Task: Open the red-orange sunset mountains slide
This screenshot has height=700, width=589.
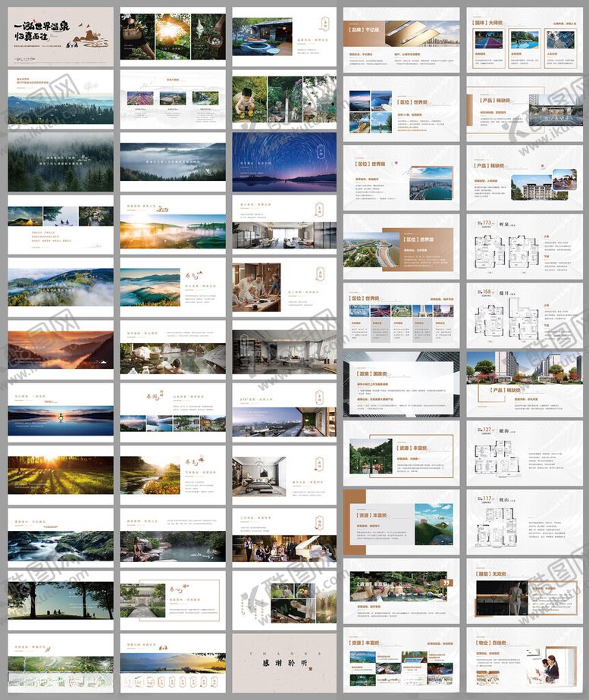Action: (x=61, y=350)
